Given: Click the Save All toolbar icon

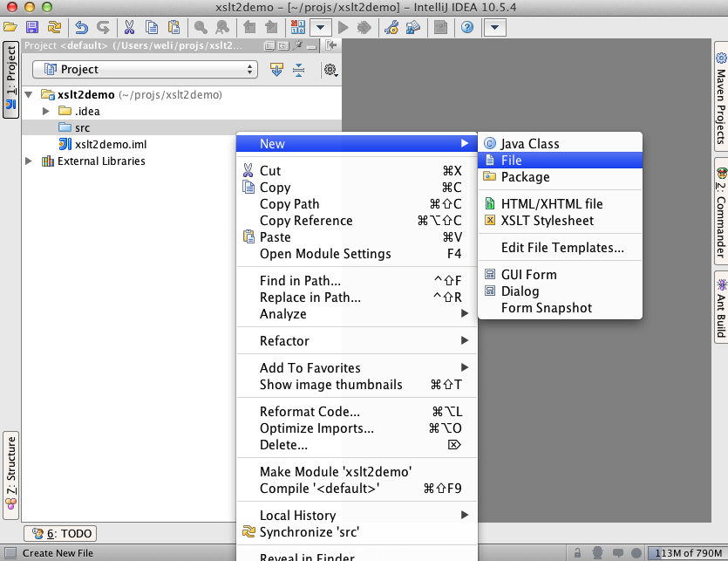Looking at the screenshot, I should tap(32, 27).
